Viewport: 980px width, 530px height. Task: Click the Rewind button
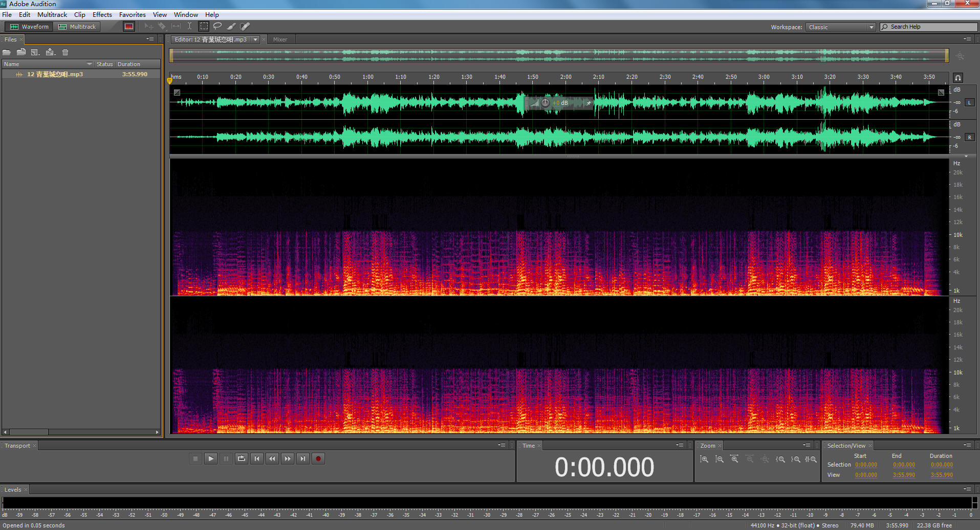point(272,459)
